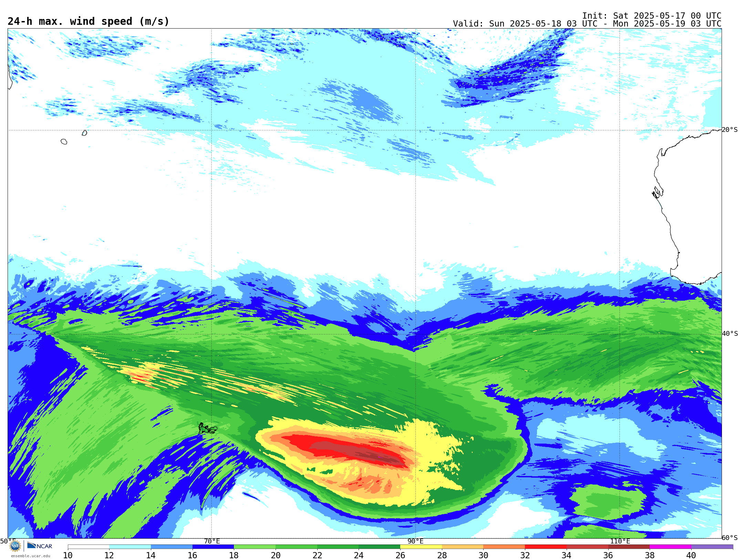Click the colorbar tick label 12
Screen dimensions: 744x560
(109, 555)
